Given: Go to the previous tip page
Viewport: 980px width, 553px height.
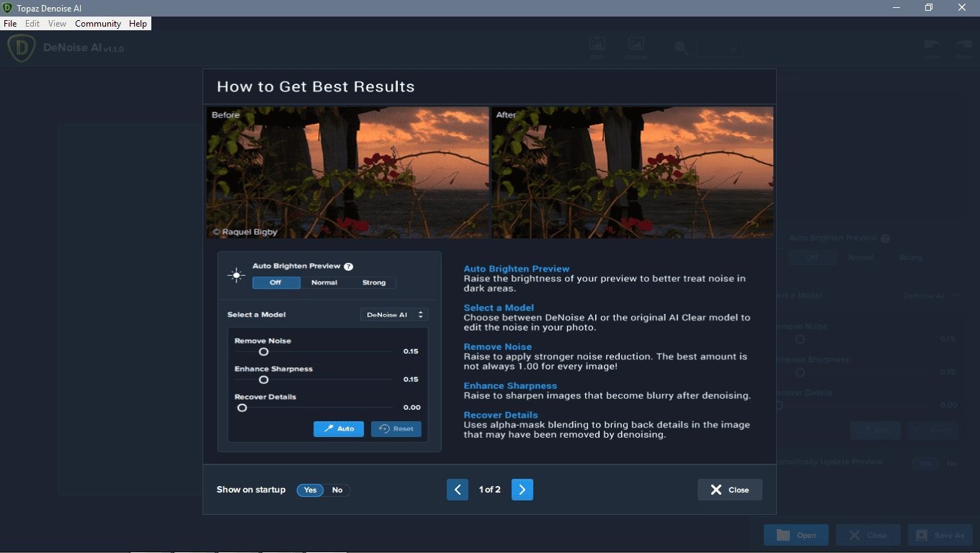Looking at the screenshot, I should point(458,490).
